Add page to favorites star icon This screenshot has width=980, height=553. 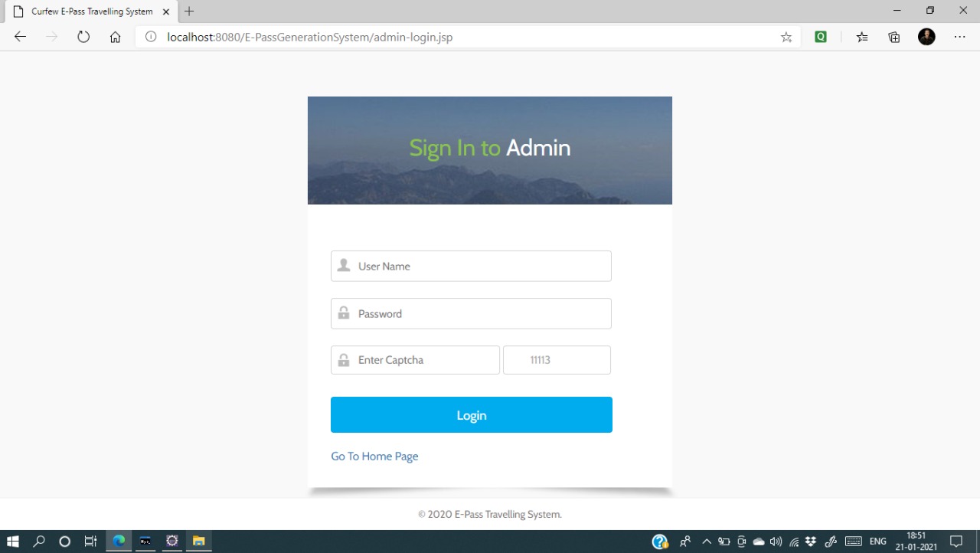tap(786, 37)
